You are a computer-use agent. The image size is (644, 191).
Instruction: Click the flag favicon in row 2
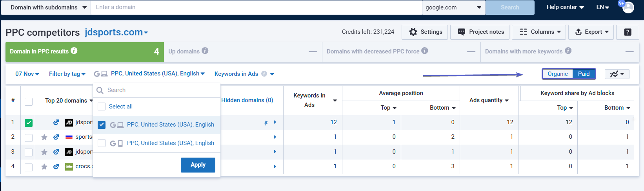click(x=69, y=137)
